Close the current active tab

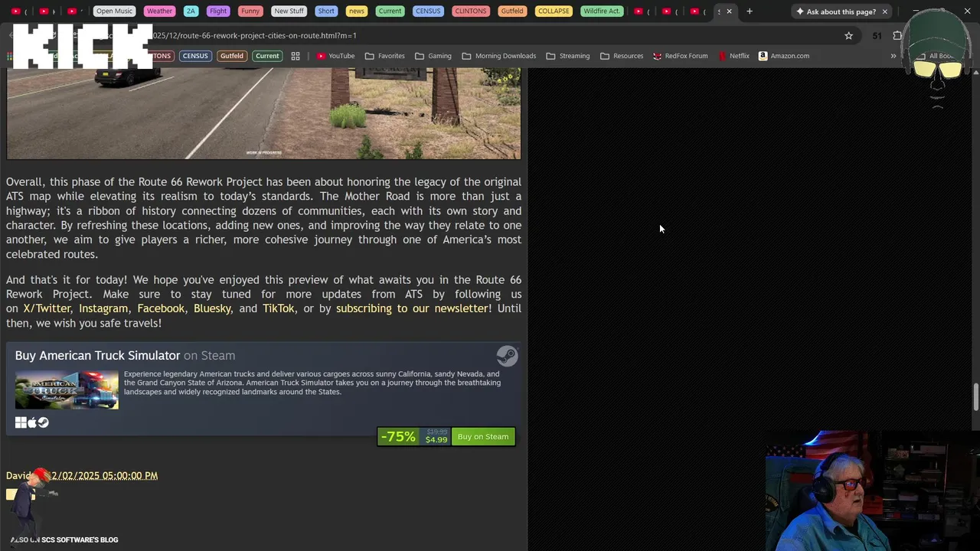click(729, 11)
